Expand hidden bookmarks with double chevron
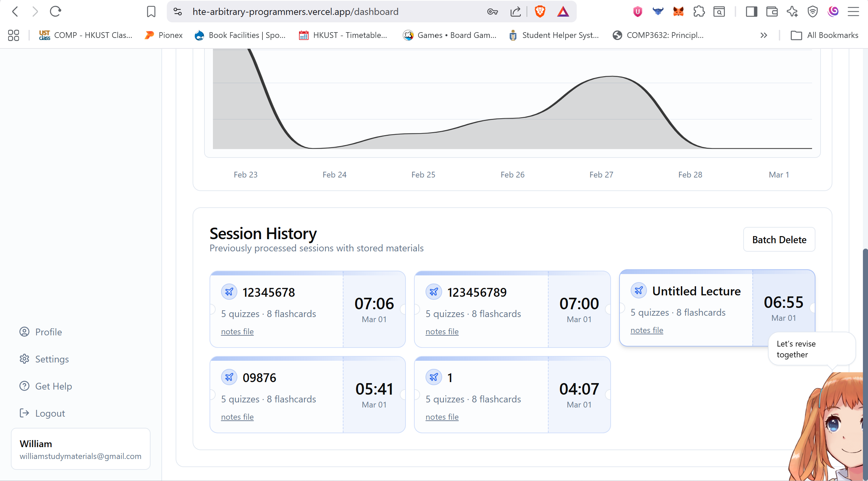Image resolution: width=868 pixels, height=481 pixels. [764, 35]
